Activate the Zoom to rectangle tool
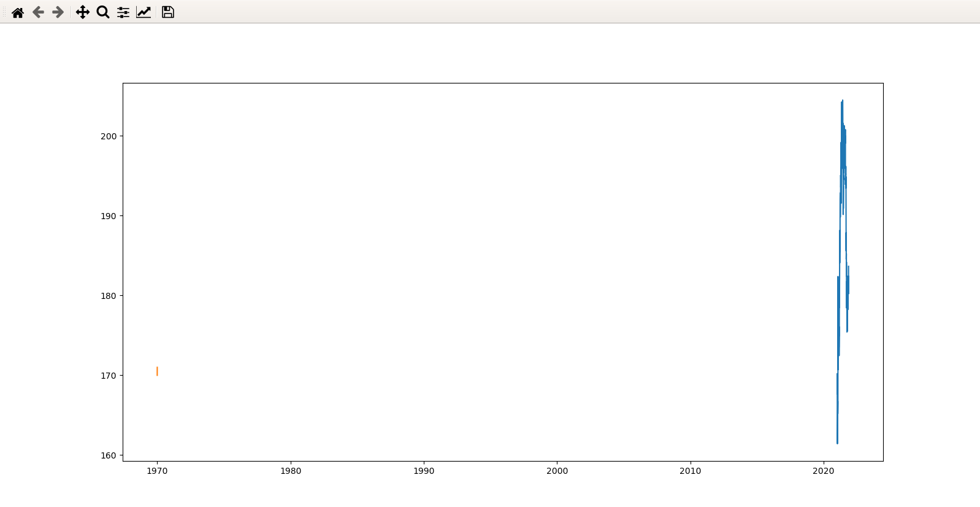 (103, 12)
